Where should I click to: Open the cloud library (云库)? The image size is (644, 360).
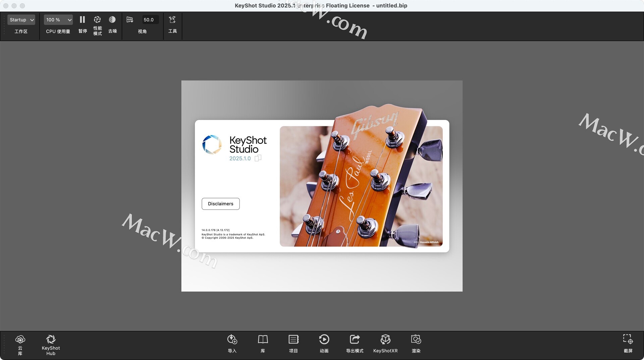tap(20, 345)
